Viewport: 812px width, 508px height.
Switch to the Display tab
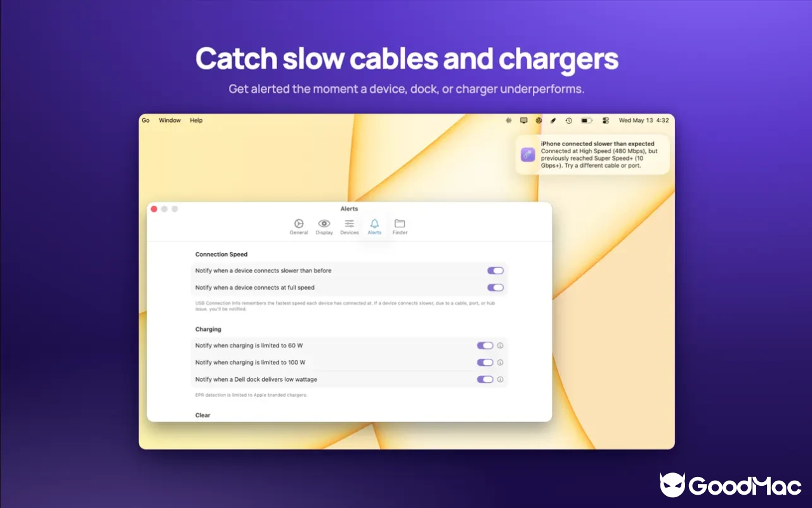[x=324, y=227]
